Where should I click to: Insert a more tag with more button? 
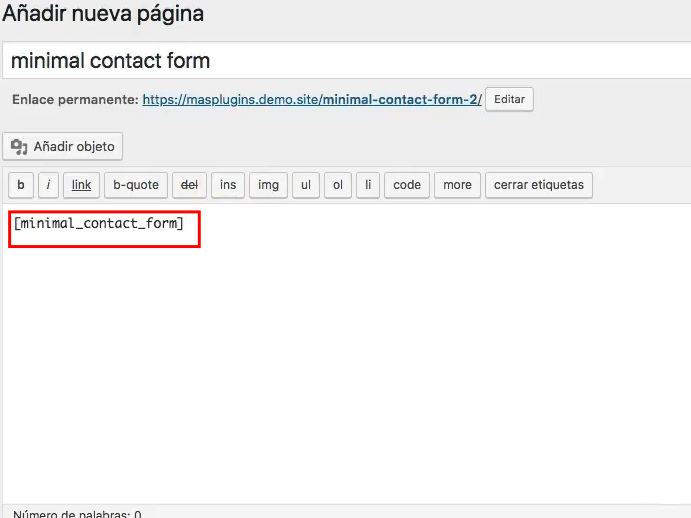point(457,185)
